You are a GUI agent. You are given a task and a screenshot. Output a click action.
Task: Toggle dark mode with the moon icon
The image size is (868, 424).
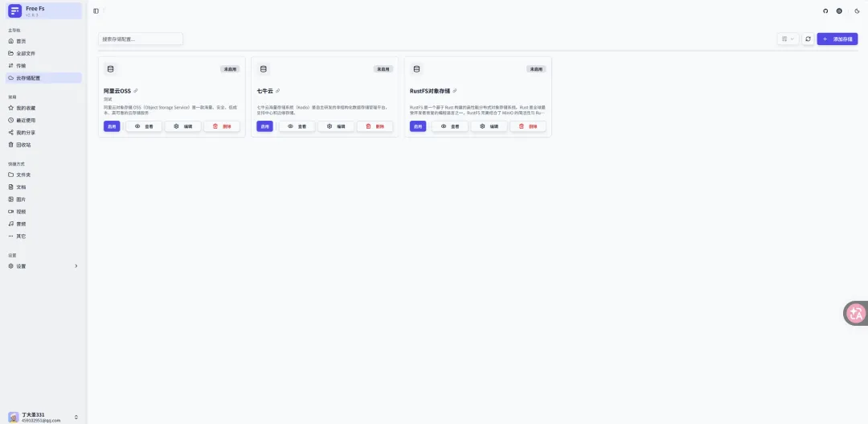point(857,11)
